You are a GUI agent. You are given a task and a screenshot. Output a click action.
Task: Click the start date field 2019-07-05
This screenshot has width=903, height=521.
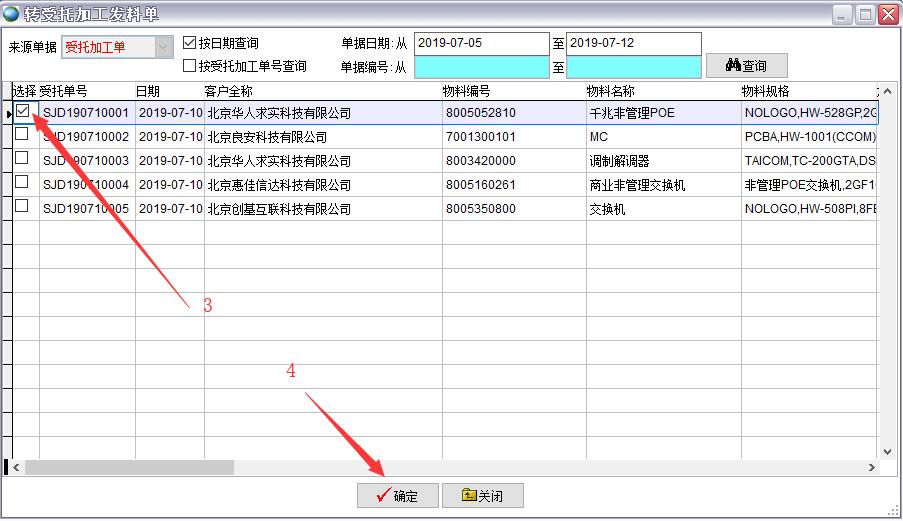[x=480, y=43]
